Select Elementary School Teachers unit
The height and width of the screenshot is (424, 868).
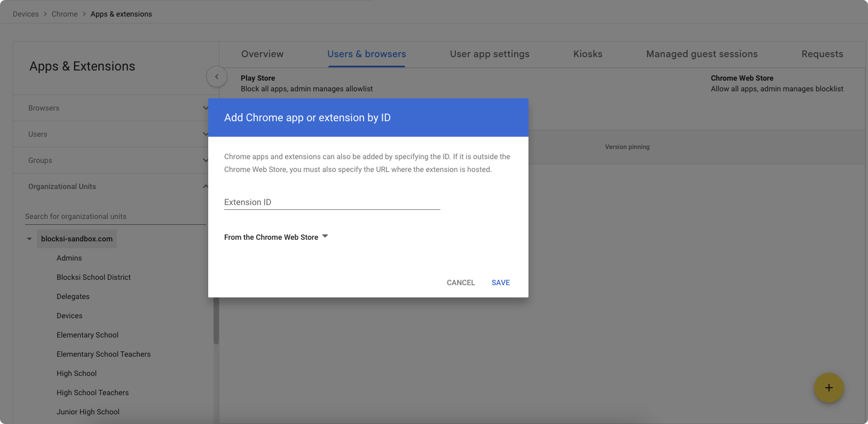[104, 354]
